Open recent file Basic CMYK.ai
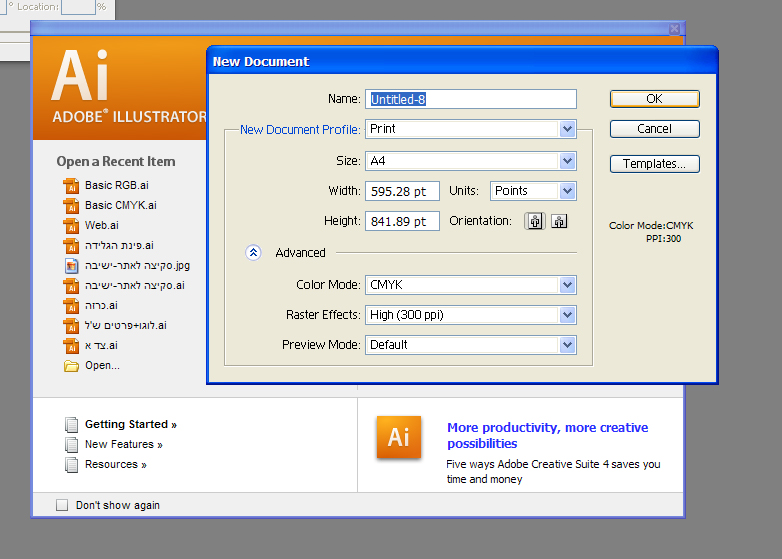 [x=121, y=205]
